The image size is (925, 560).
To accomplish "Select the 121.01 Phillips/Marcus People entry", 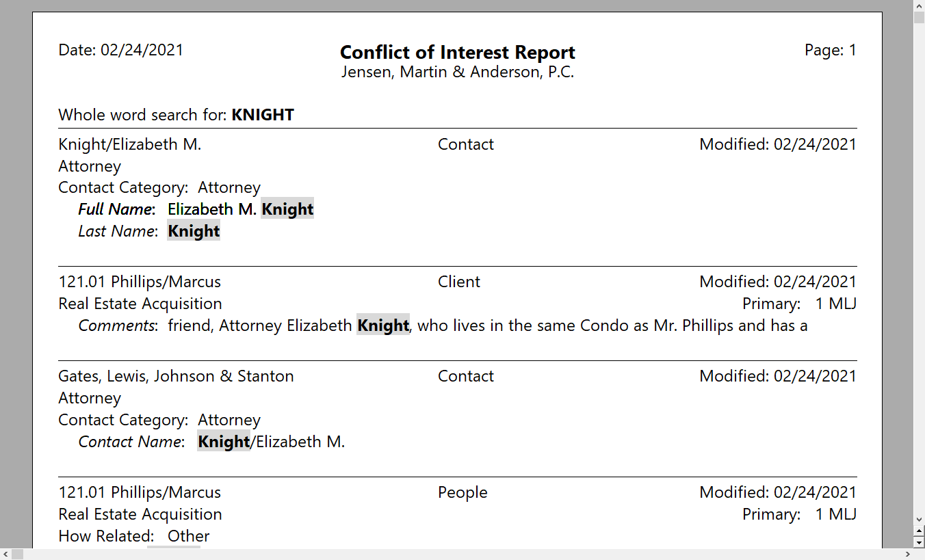I will click(x=140, y=492).
